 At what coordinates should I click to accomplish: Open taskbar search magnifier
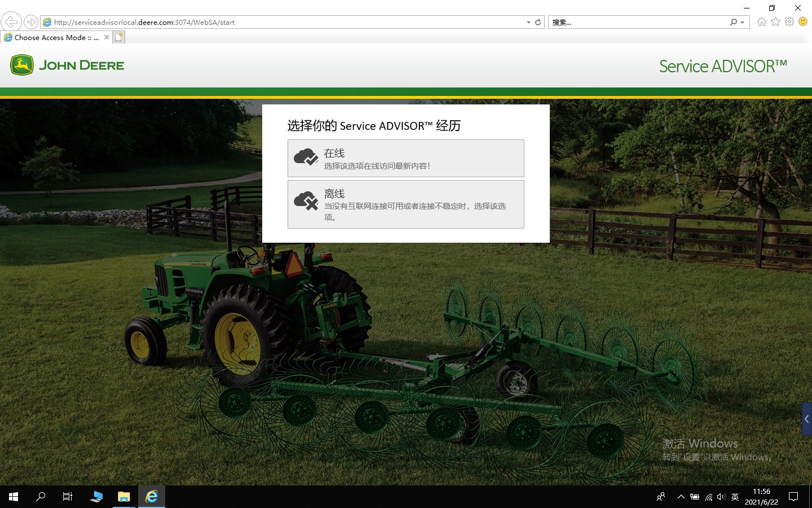[x=41, y=497]
